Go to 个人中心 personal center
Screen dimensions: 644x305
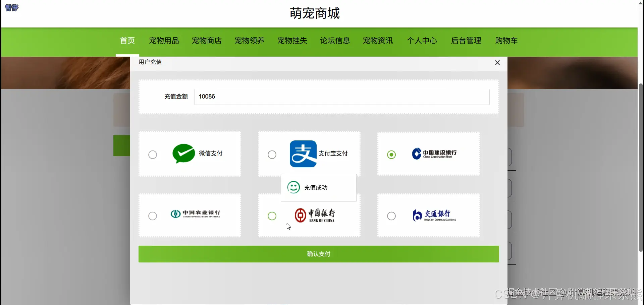[422, 41]
